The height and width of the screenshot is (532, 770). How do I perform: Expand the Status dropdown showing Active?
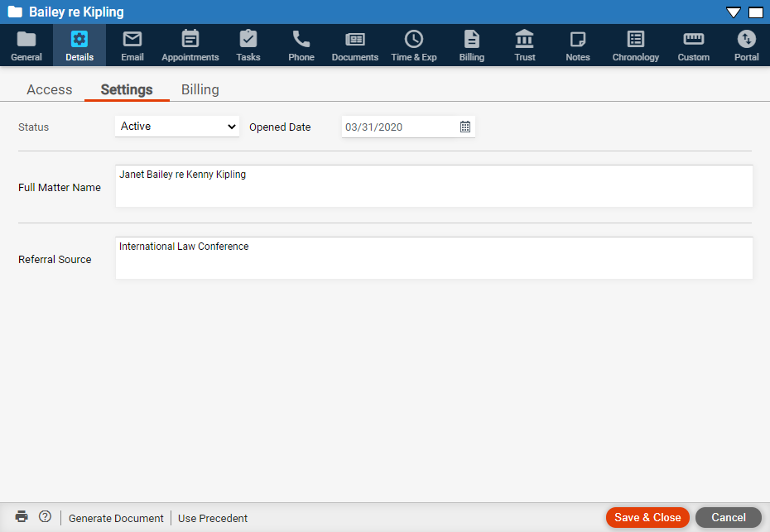point(177,126)
